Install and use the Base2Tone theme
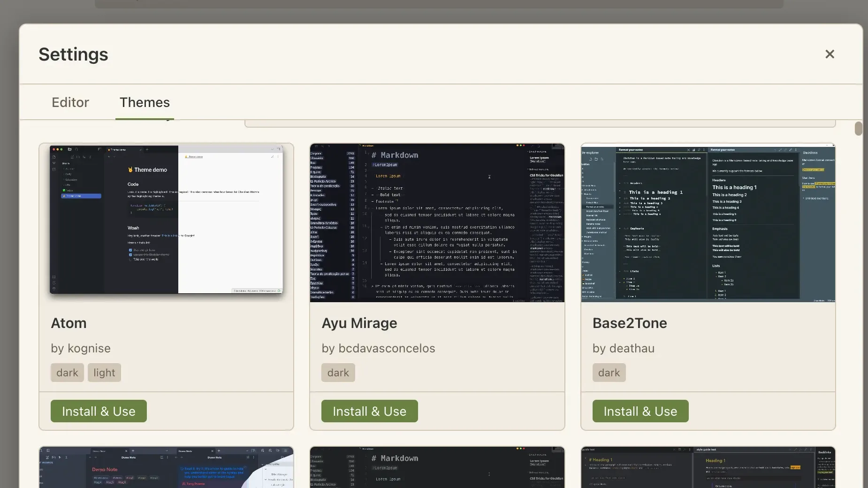This screenshot has width=868, height=488. coord(640,411)
